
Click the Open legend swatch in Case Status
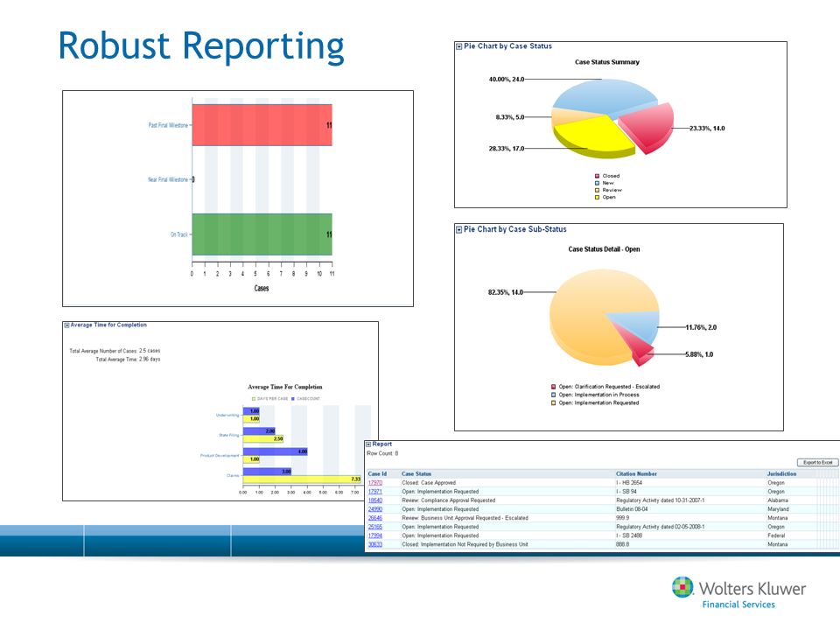click(597, 197)
